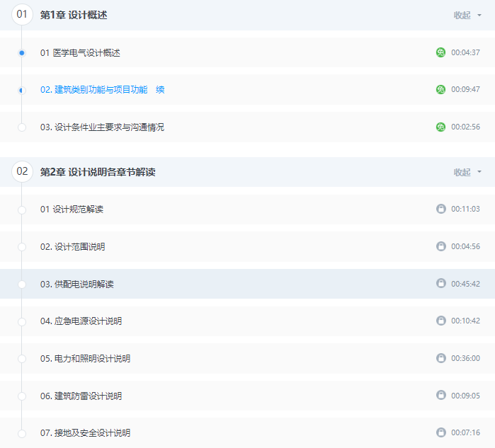
Task: Click the progress dot for 医学电气设计概述
Action: coord(22,52)
